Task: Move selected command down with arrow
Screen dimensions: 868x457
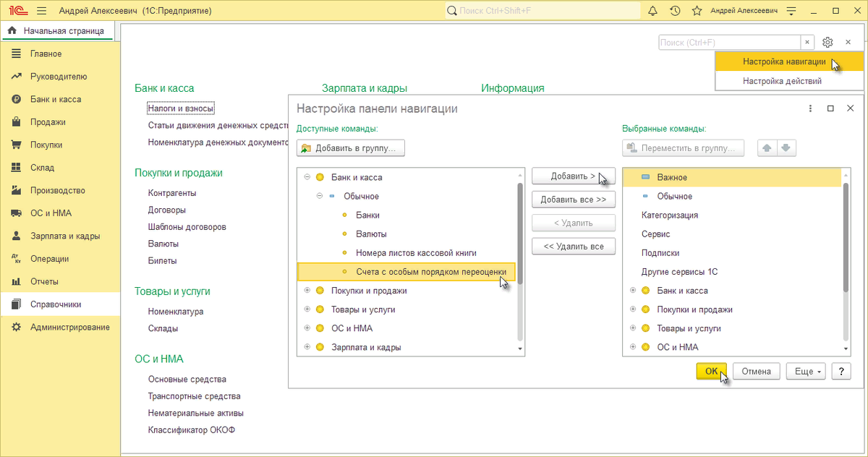Action: pos(786,148)
